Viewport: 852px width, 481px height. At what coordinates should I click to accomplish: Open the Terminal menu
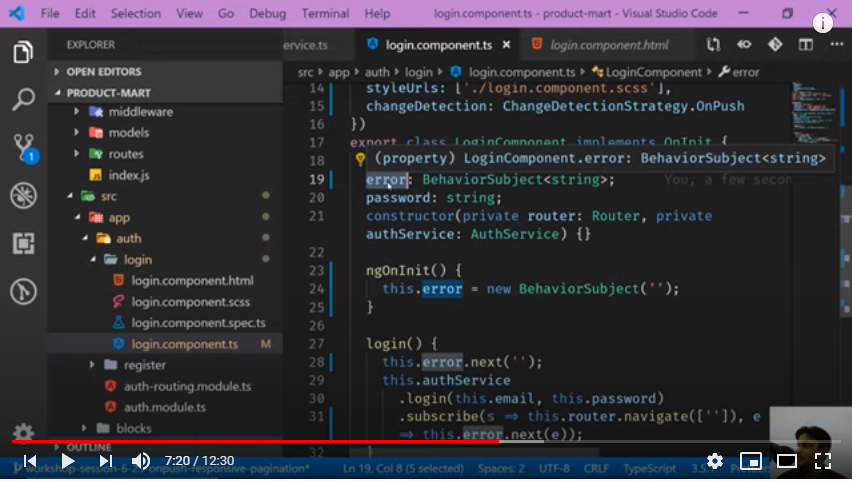tap(325, 14)
